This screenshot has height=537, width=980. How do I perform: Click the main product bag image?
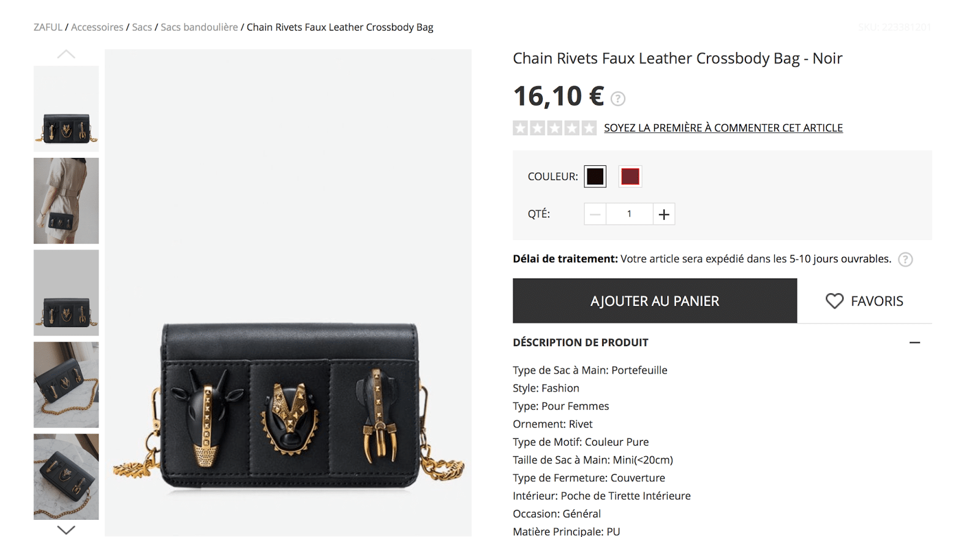click(288, 404)
